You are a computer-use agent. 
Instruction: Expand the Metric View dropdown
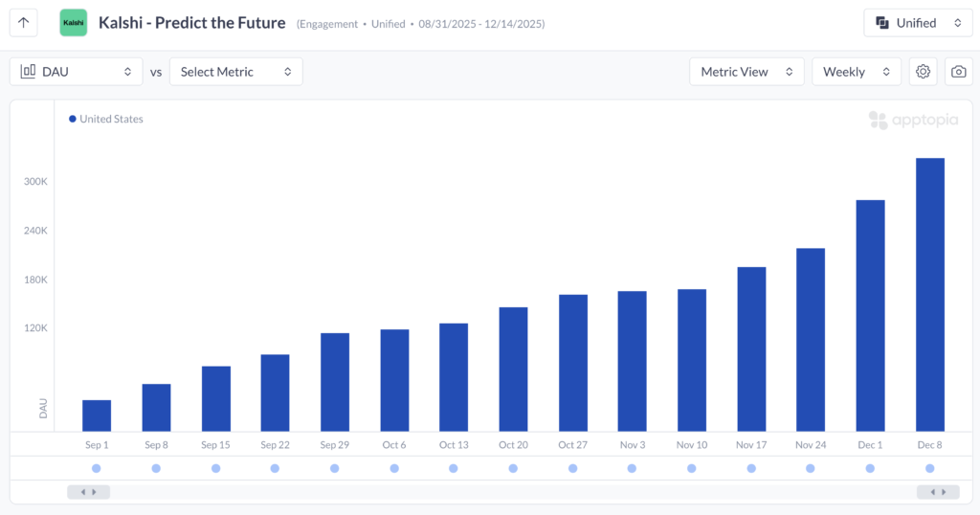pyautogui.click(x=746, y=72)
